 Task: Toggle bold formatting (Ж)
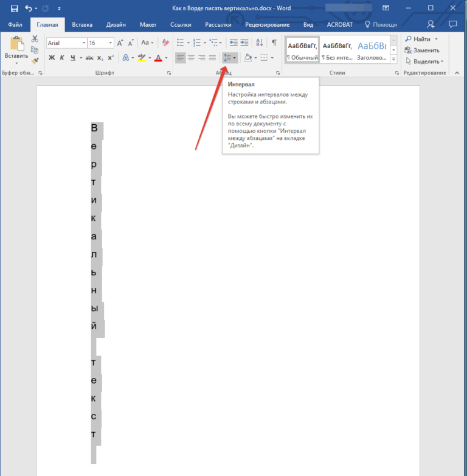(52, 58)
